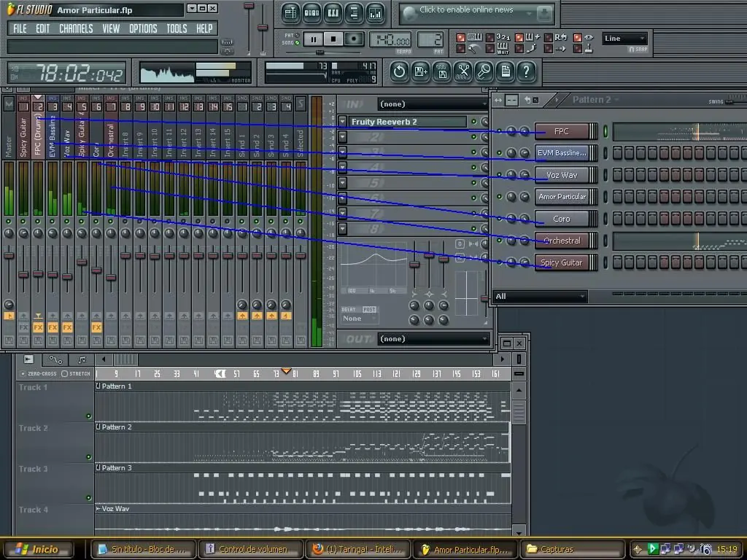The image size is (747, 560).
Task: Stop playback with the stop button
Action: pyautogui.click(x=333, y=39)
